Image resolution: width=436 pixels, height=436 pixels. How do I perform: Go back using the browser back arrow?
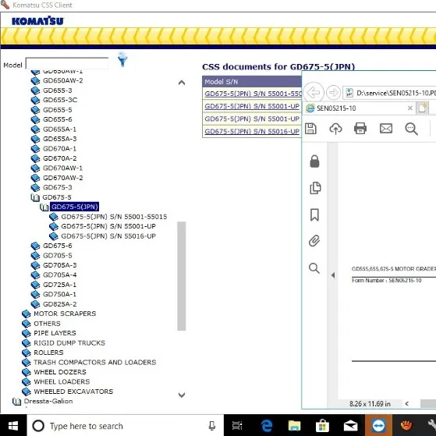(x=313, y=92)
